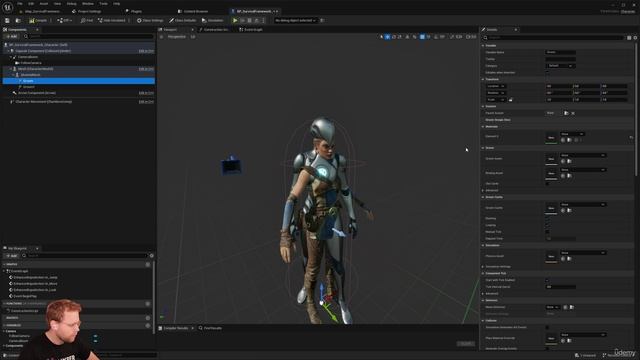This screenshot has width=640, height=360.
Task: Open the Asset menu
Action: [44, 4]
